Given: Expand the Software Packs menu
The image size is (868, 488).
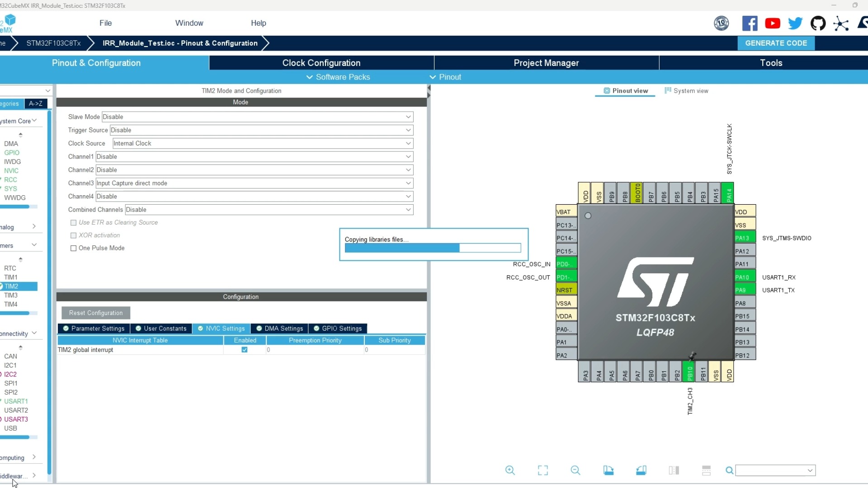Looking at the screenshot, I should (x=338, y=77).
